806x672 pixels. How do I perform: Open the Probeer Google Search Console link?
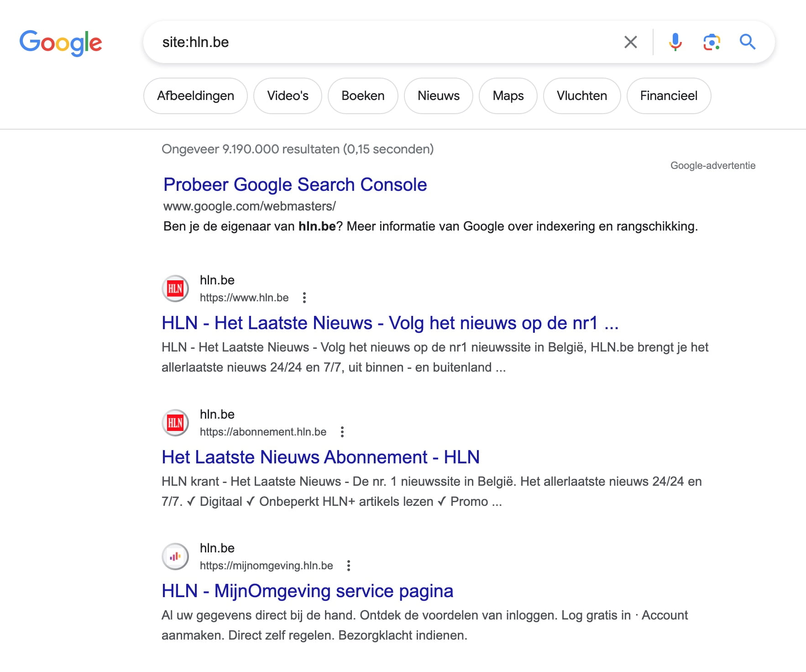point(295,184)
